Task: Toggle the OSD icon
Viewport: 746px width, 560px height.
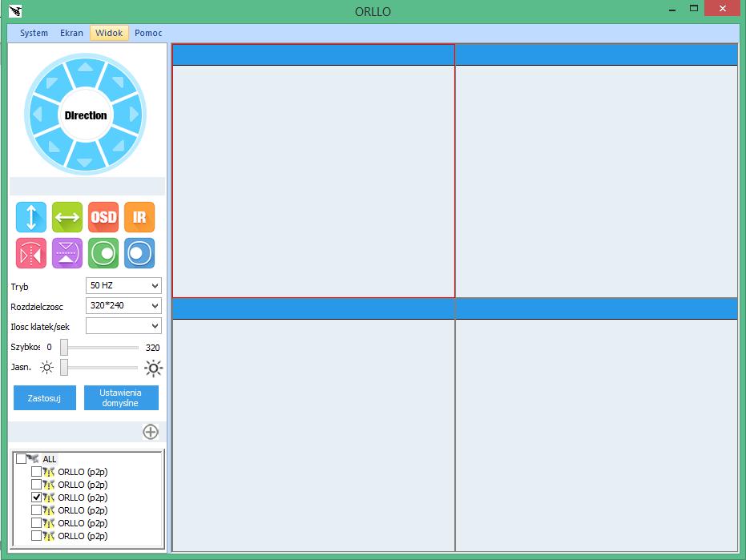Action: click(103, 217)
